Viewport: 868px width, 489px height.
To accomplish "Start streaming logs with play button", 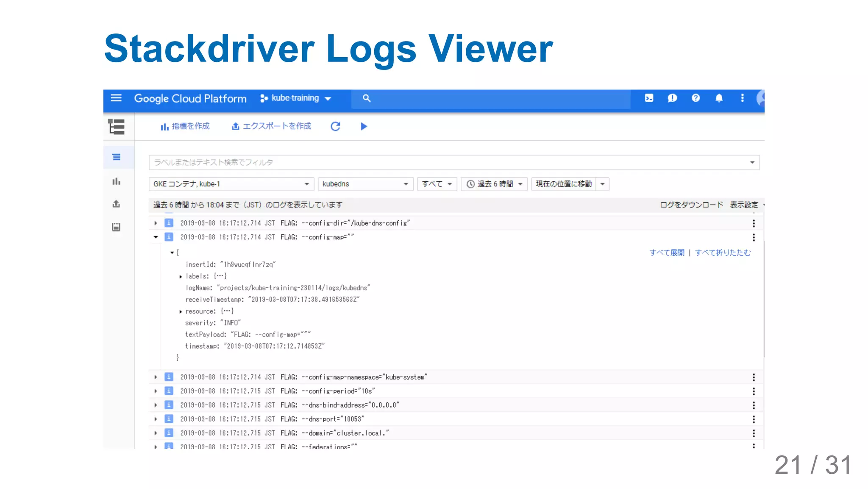I will point(364,126).
